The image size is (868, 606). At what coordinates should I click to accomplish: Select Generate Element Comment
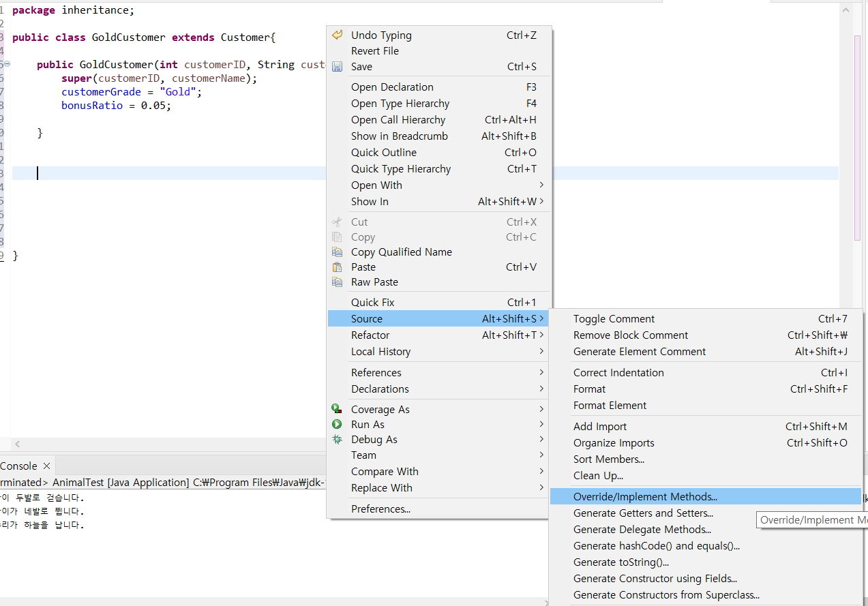click(x=706, y=352)
